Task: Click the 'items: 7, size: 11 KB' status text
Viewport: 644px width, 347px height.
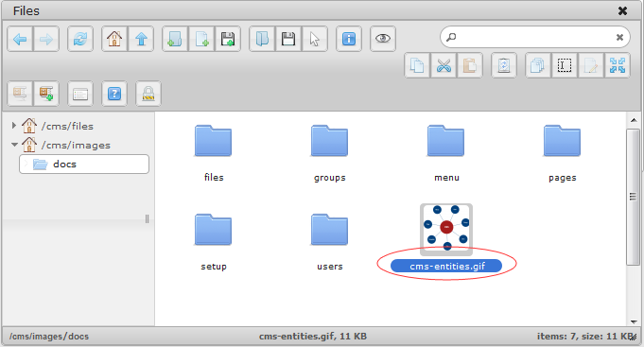Action: (585, 337)
